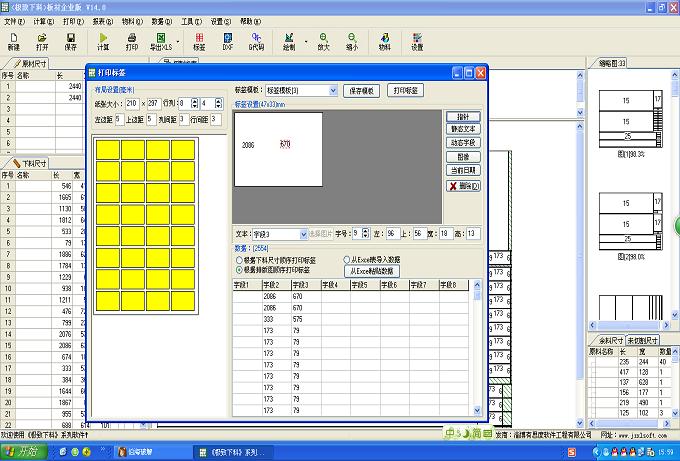Click the first yellow label cell in layout preview
This screenshot has width=680, height=461.
108,150
